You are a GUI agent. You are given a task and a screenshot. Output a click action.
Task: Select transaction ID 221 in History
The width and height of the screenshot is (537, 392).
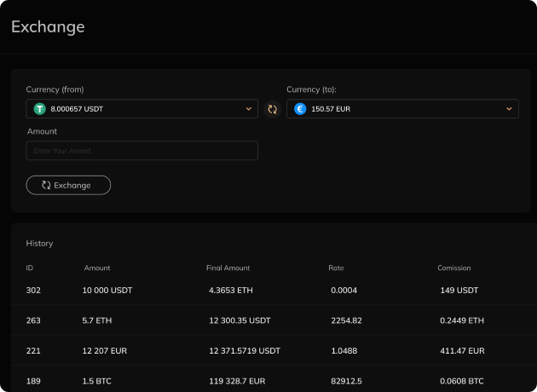click(33, 350)
